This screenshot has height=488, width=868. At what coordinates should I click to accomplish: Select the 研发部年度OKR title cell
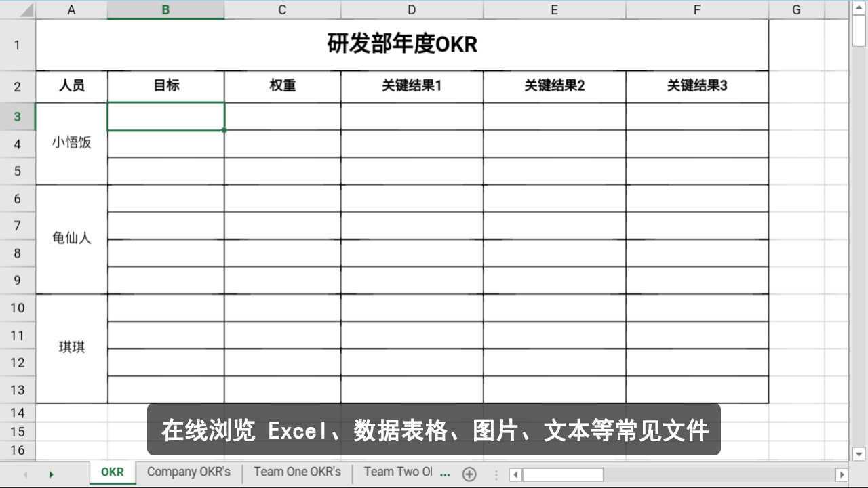402,45
